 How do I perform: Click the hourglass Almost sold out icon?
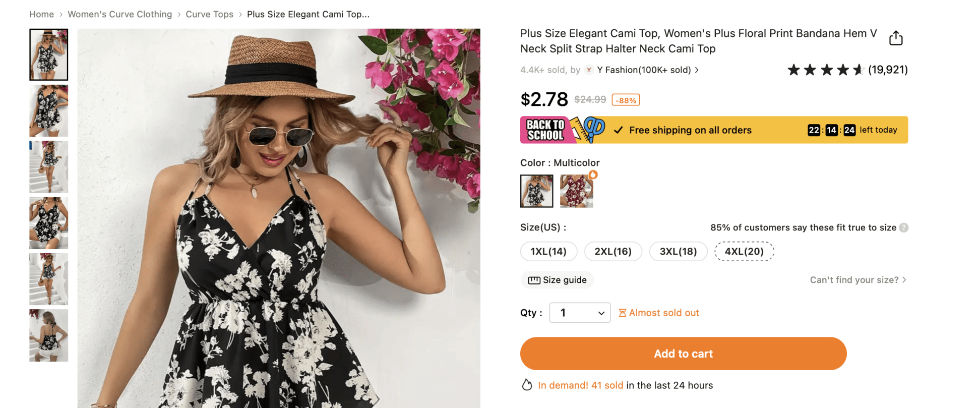(x=623, y=313)
